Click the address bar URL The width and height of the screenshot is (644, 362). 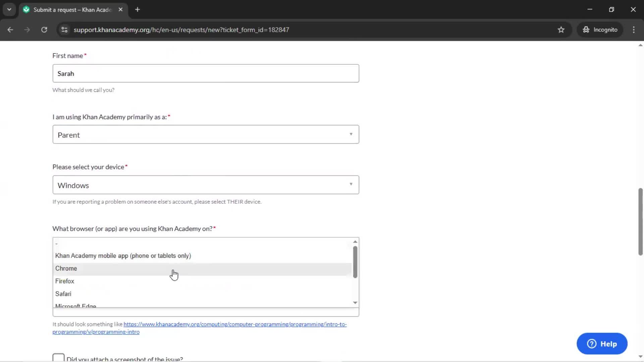pos(181,29)
